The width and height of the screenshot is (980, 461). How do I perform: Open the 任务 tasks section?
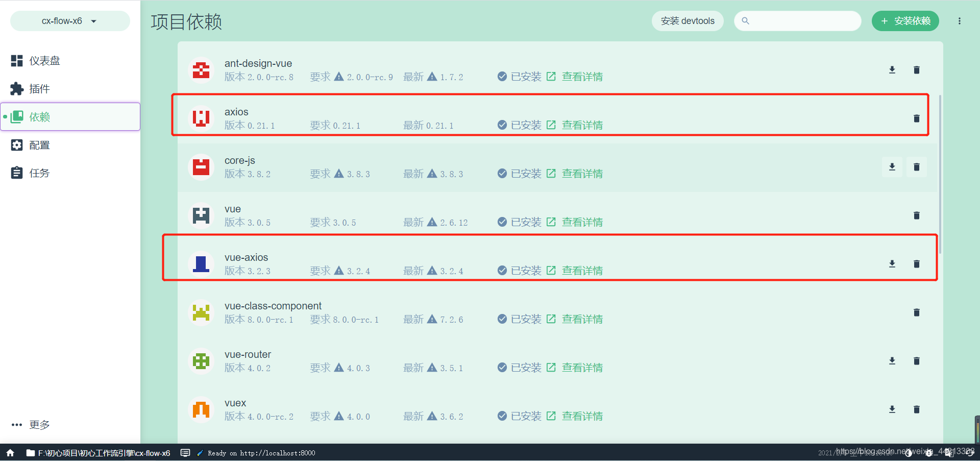pyautogui.click(x=70, y=173)
